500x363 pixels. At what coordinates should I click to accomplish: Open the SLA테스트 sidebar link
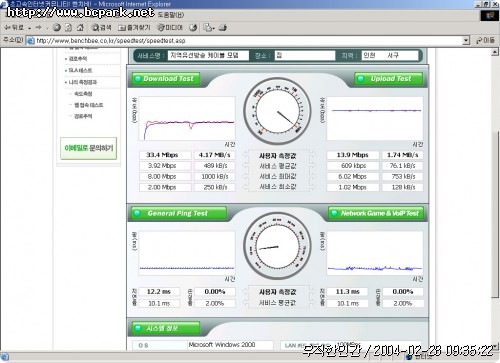(x=79, y=70)
